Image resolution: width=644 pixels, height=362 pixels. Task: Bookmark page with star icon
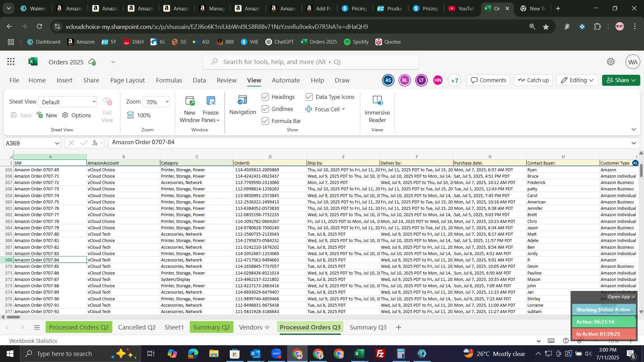(546, 27)
